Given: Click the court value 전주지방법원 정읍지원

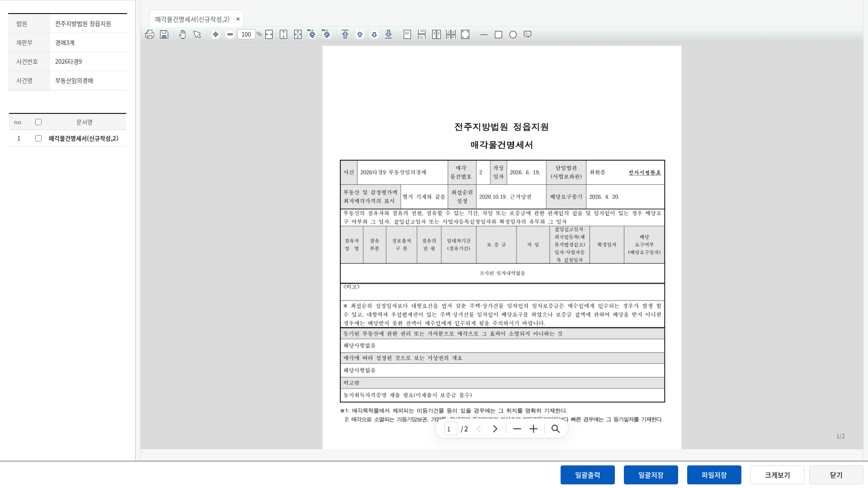Looking at the screenshot, I should click(83, 23).
